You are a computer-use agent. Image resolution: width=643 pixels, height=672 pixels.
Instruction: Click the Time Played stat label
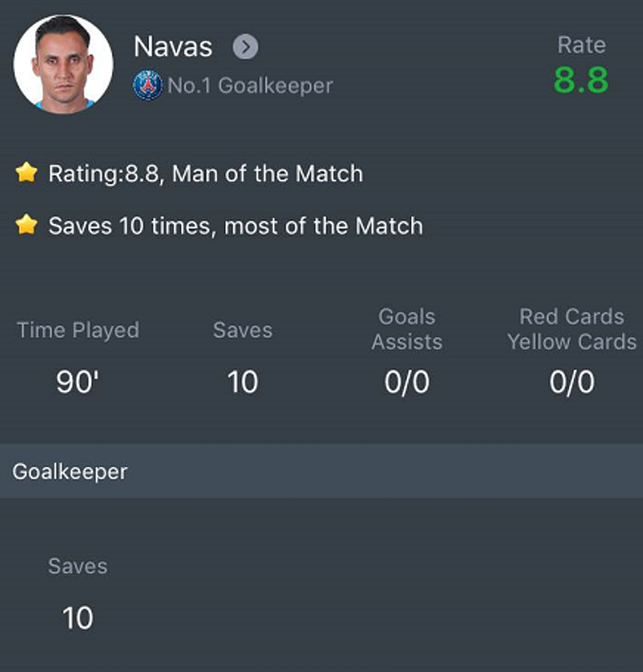(x=79, y=330)
